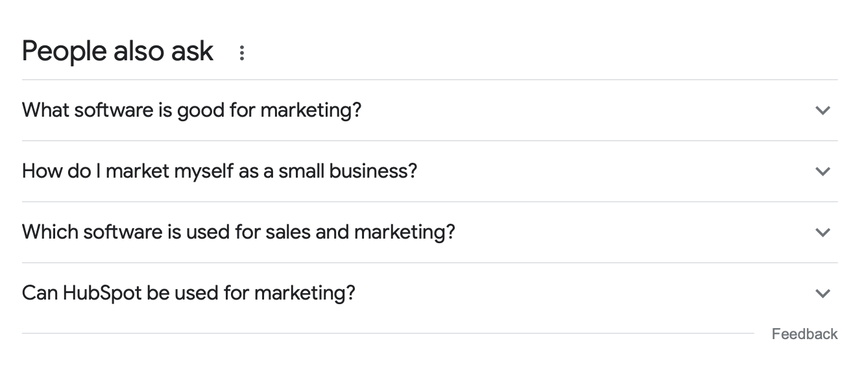
Task: Click the 'Can HubSpot be used for marketing?' question
Action: (x=188, y=293)
